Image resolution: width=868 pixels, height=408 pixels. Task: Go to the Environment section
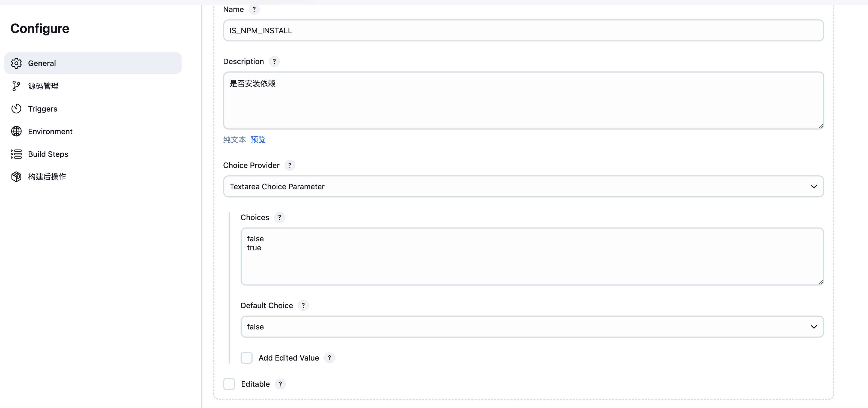click(x=93, y=131)
